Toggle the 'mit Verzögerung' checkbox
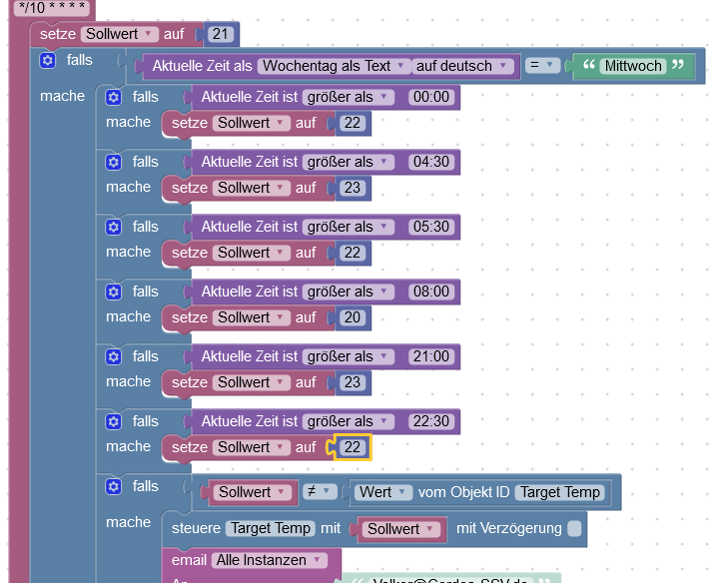 (x=574, y=528)
